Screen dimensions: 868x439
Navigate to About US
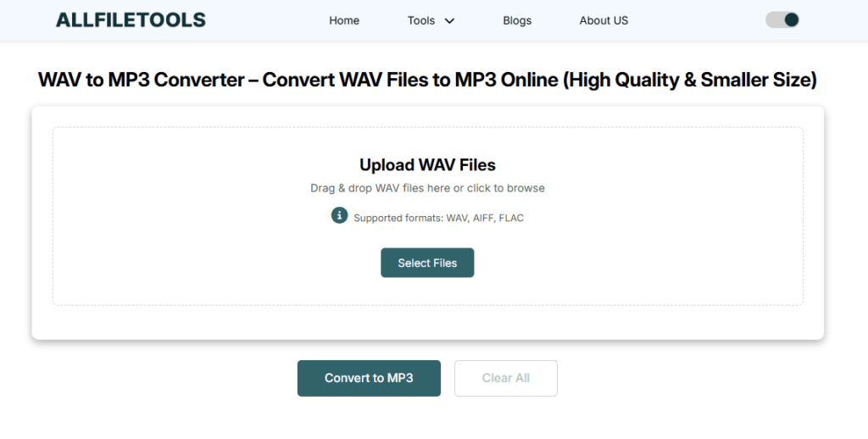(604, 20)
